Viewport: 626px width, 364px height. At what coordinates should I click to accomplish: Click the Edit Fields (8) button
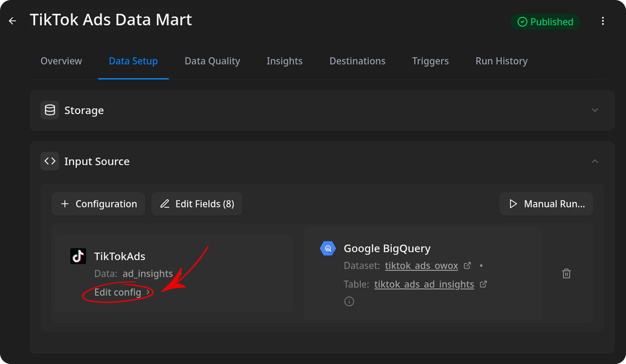click(197, 204)
